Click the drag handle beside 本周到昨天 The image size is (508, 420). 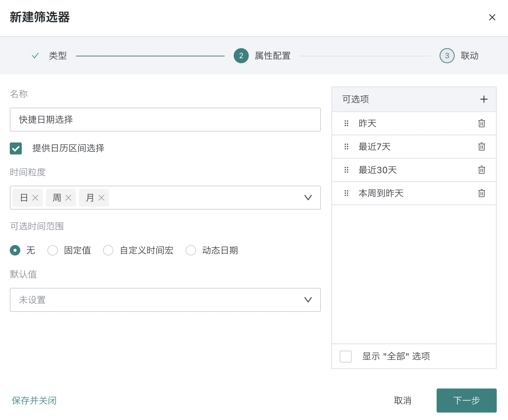pos(346,193)
